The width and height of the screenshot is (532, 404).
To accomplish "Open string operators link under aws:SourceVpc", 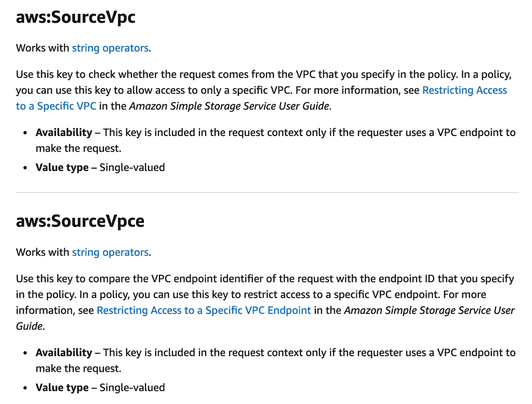I will coord(110,48).
